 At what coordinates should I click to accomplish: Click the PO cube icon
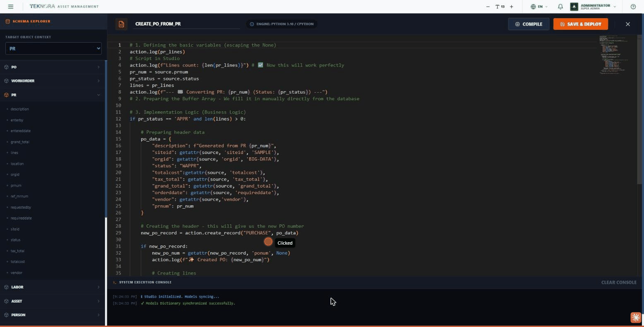tap(6, 67)
